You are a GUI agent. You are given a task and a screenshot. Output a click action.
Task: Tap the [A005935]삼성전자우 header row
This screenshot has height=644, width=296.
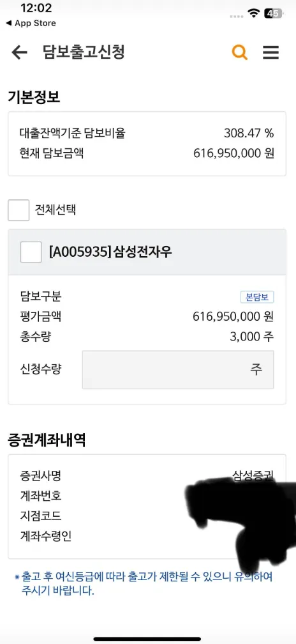click(x=147, y=252)
